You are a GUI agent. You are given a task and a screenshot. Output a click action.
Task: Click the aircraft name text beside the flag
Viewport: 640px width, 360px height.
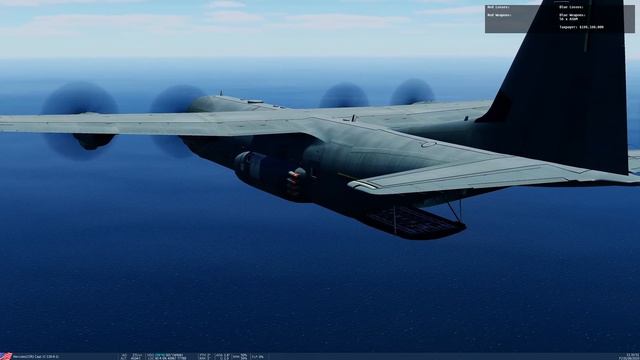click(x=36, y=357)
